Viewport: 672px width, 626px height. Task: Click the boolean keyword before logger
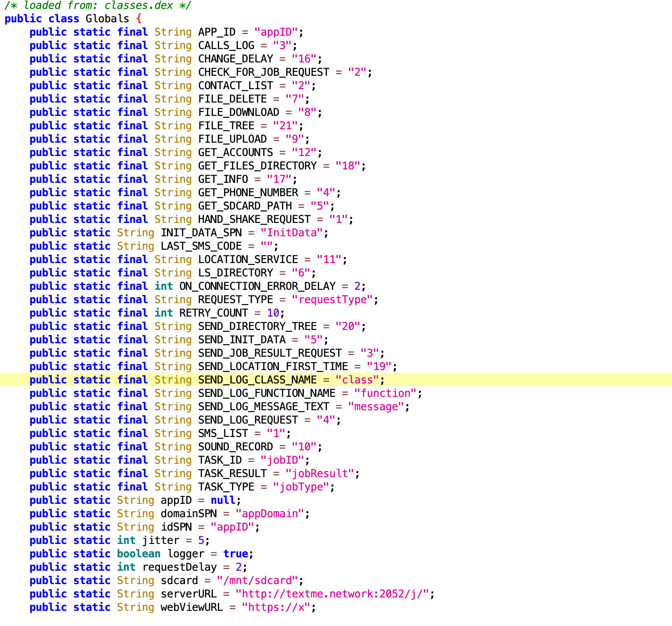tap(139, 554)
